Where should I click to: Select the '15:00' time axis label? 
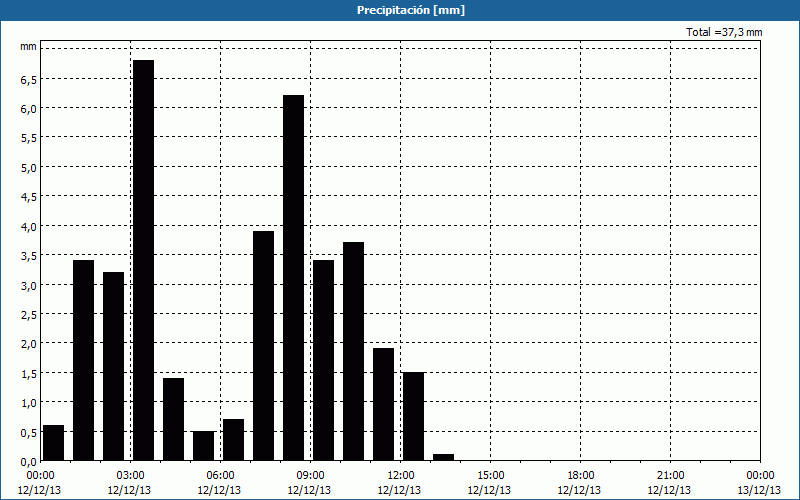tap(490, 476)
